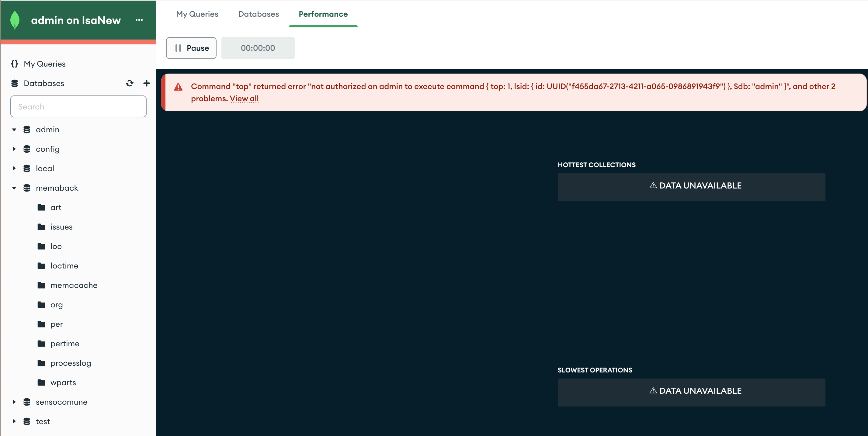Collapse the admin database node
Image resolution: width=868 pixels, height=436 pixels.
click(14, 130)
